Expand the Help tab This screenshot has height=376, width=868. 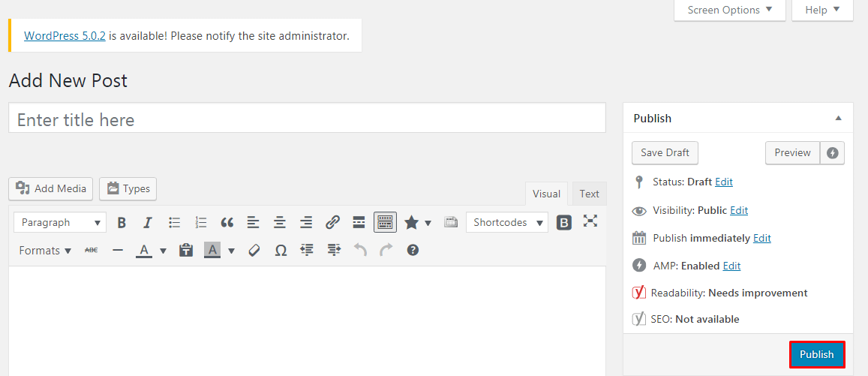pos(822,10)
